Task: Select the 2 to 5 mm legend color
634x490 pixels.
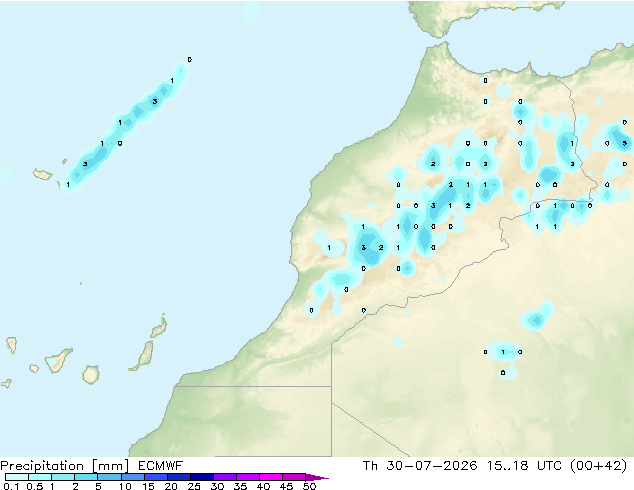Action: [x=86, y=477]
